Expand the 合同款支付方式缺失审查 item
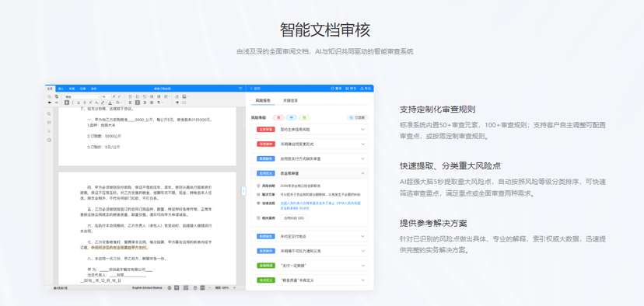 tap(310, 158)
